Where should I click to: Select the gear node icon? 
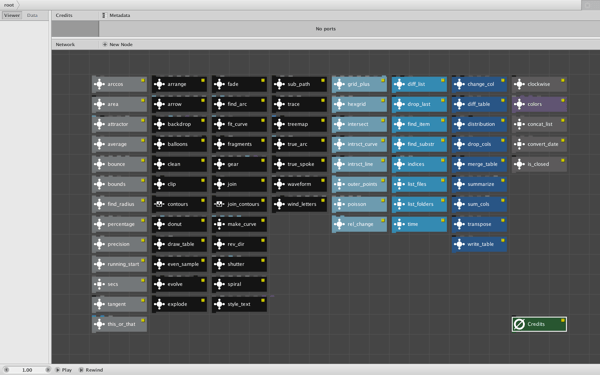point(219,164)
